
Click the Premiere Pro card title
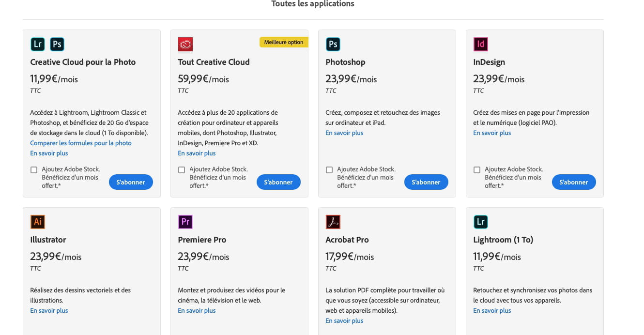202,240
